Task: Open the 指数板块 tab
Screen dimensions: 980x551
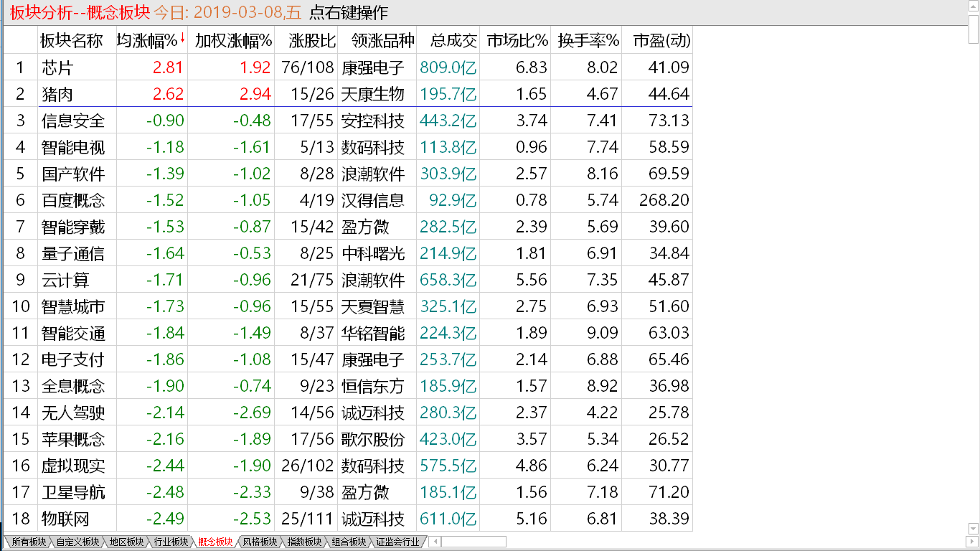Action: pyautogui.click(x=303, y=542)
